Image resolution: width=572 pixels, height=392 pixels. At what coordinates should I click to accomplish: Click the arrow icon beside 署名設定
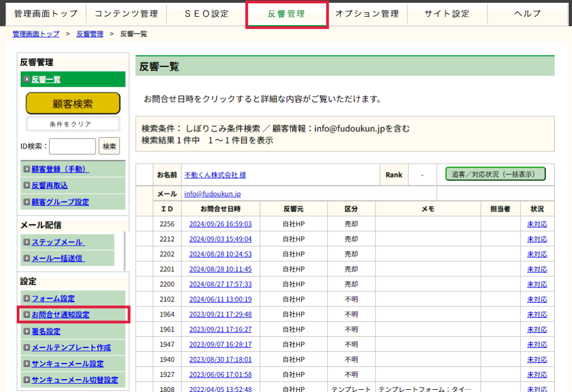coord(27,331)
